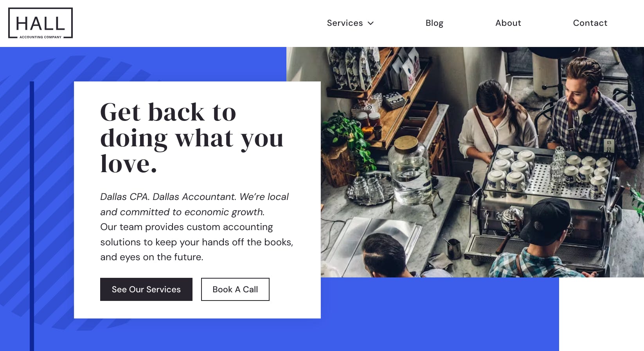Click the "Get back to doing what you love" headline

(191, 137)
